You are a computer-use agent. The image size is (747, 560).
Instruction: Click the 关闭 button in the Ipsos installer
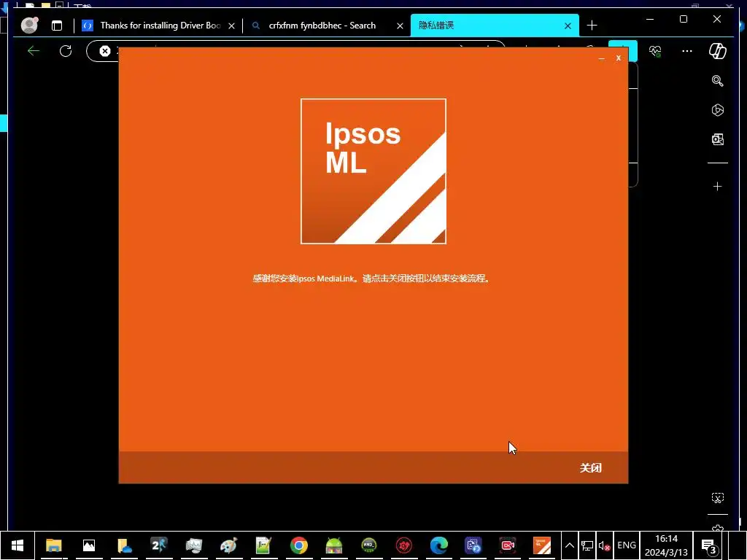[590, 467]
